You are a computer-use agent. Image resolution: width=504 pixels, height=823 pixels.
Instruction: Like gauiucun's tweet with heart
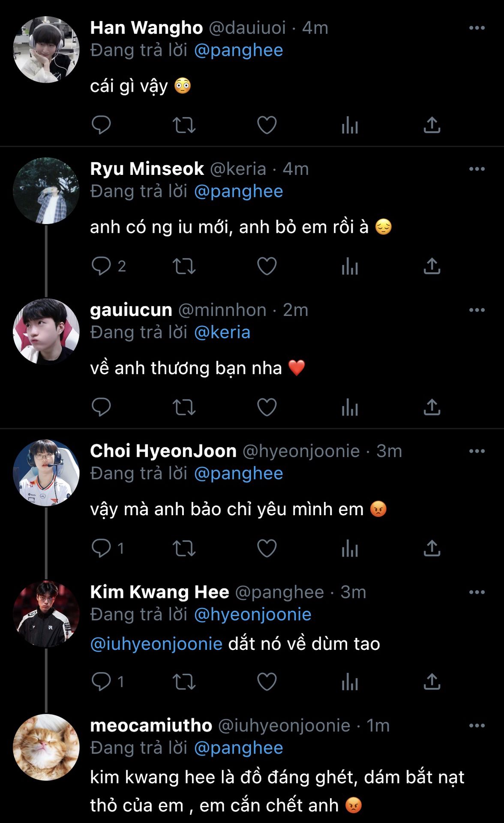(267, 407)
